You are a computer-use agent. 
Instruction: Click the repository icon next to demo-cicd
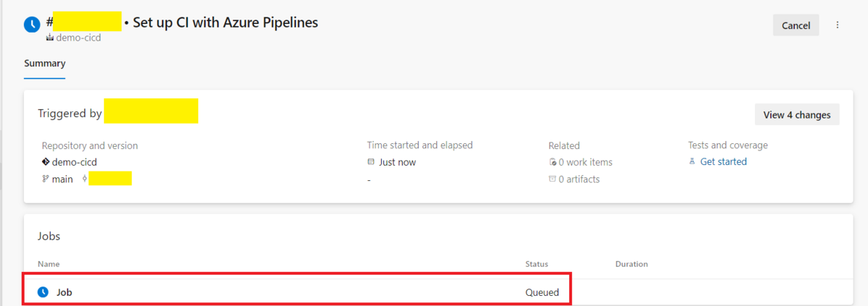coord(46,162)
